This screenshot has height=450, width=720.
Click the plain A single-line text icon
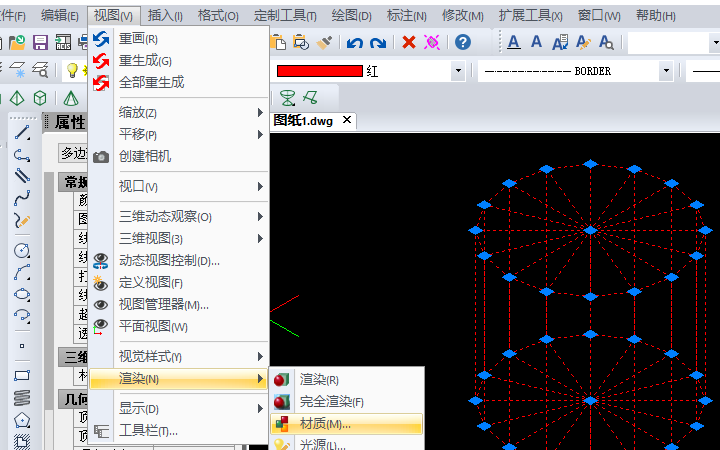click(536, 42)
